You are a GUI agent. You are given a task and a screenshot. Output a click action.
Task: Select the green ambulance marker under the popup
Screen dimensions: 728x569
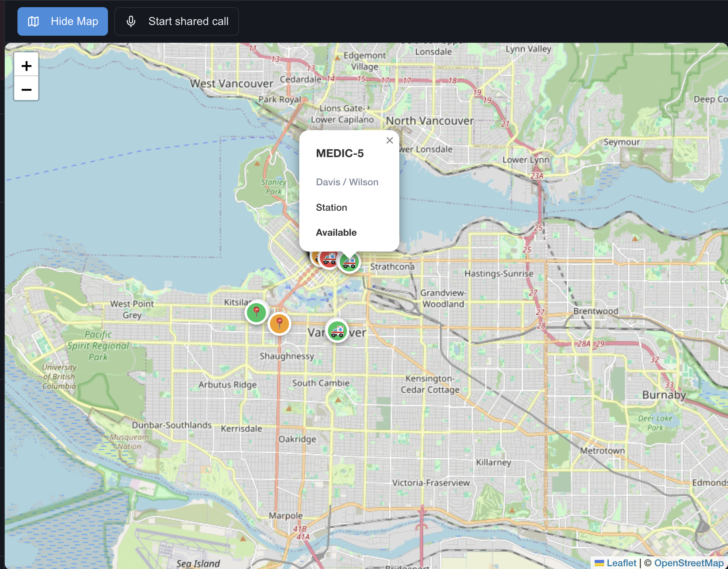click(349, 262)
